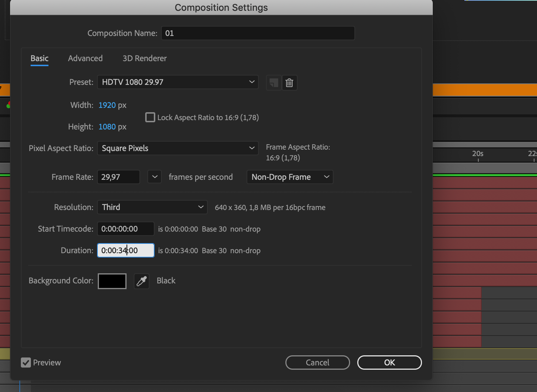The height and width of the screenshot is (392, 537).
Task: Open the Preset dropdown HDTV 1080 29.97
Action: 178,82
